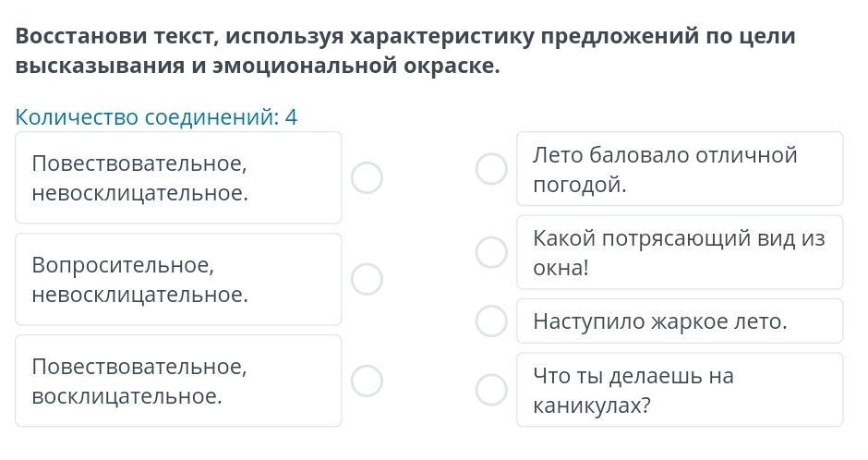Click the 'Количество соединений: 4' label
This screenshot has width=868, height=460.
pos(157,117)
